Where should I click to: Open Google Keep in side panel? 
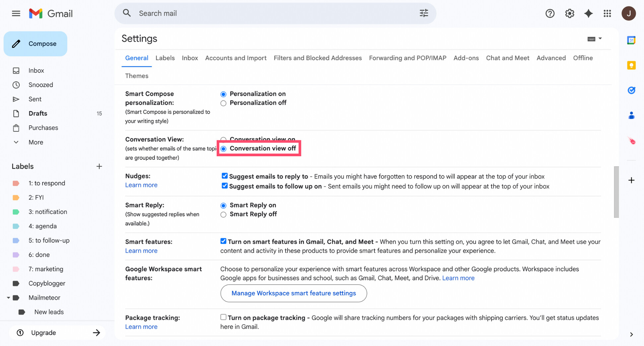click(631, 65)
